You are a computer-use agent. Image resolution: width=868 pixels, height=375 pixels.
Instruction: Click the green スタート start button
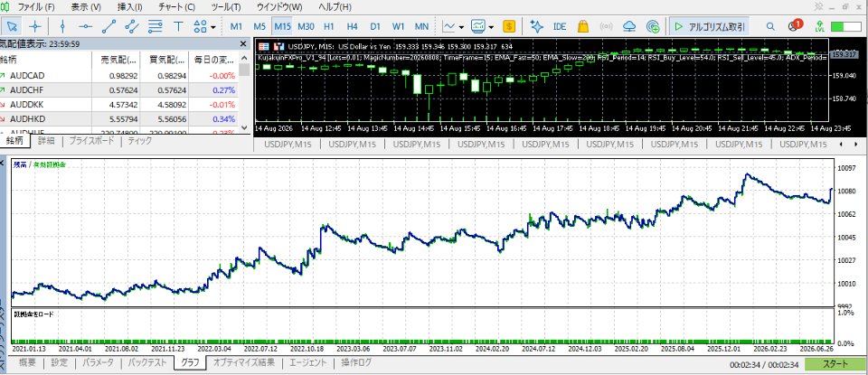click(x=835, y=364)
